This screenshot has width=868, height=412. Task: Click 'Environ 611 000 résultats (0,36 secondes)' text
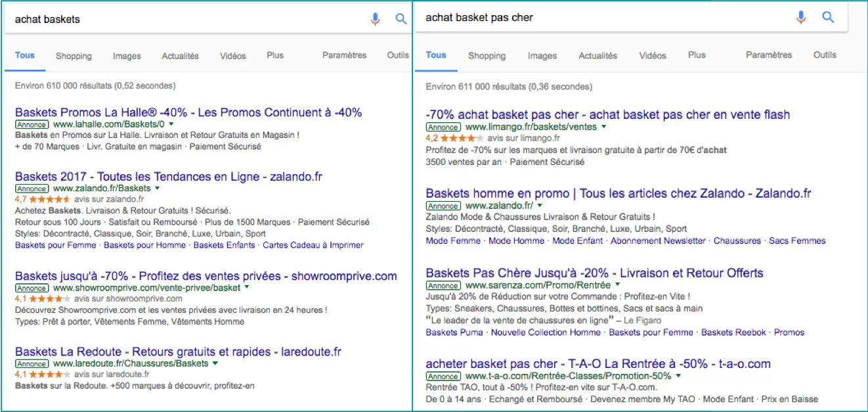click(509, 87)
